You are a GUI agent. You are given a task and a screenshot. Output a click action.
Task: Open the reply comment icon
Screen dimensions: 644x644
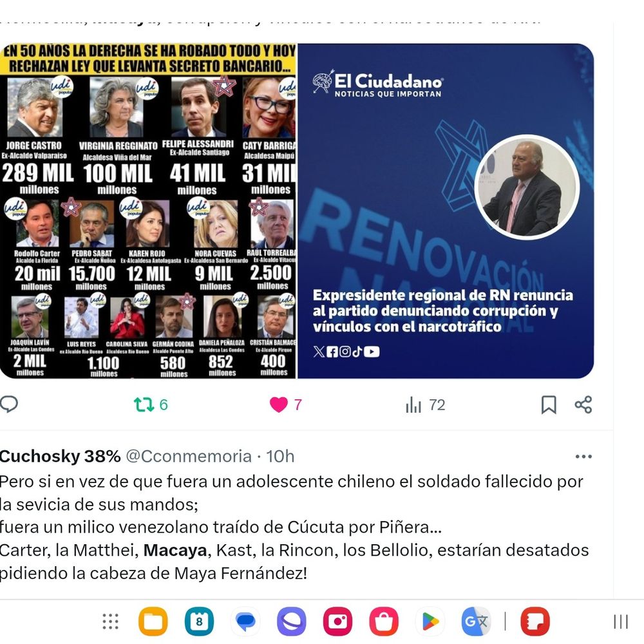point(8,404)
